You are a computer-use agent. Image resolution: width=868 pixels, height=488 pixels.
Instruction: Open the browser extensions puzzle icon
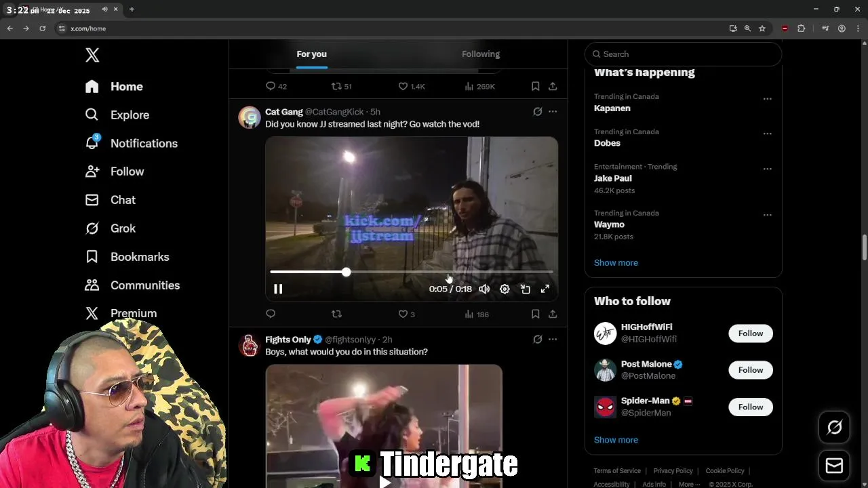801,28
